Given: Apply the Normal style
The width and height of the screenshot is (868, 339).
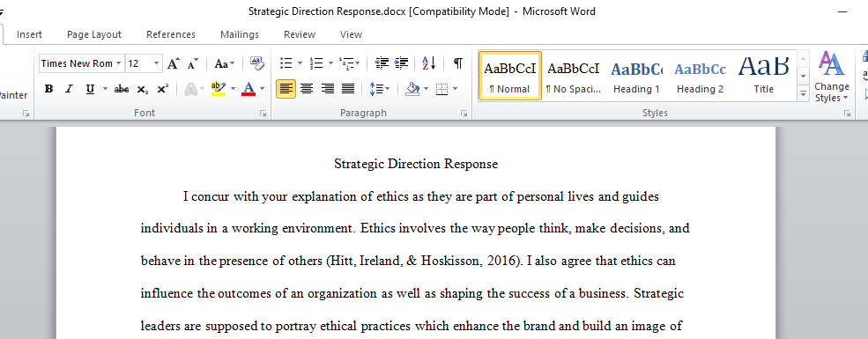Looking at the screenshot, I should click(x=510, y=76).
